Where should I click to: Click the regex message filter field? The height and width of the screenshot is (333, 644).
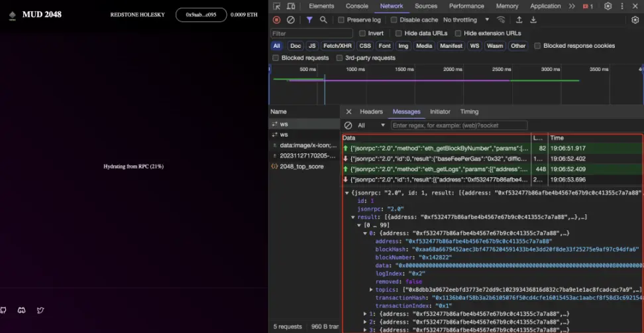[458, 125]
